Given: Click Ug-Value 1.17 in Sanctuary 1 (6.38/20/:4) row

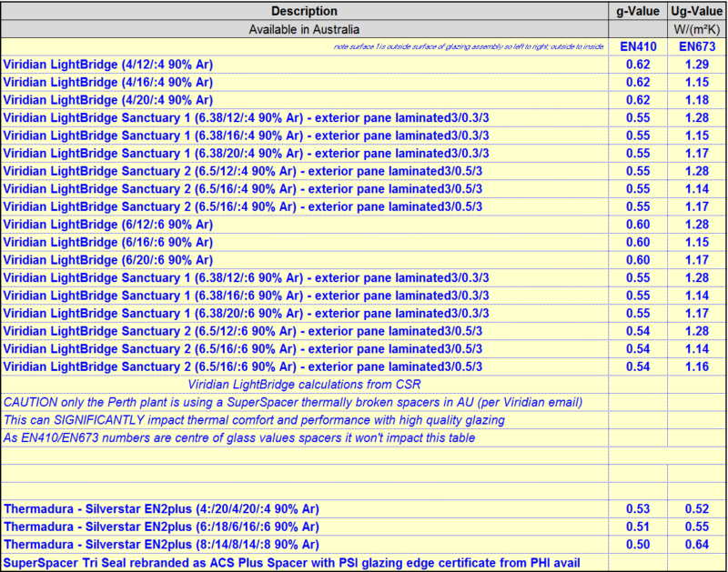Looking at the screenshot, I should pos(697,153).
